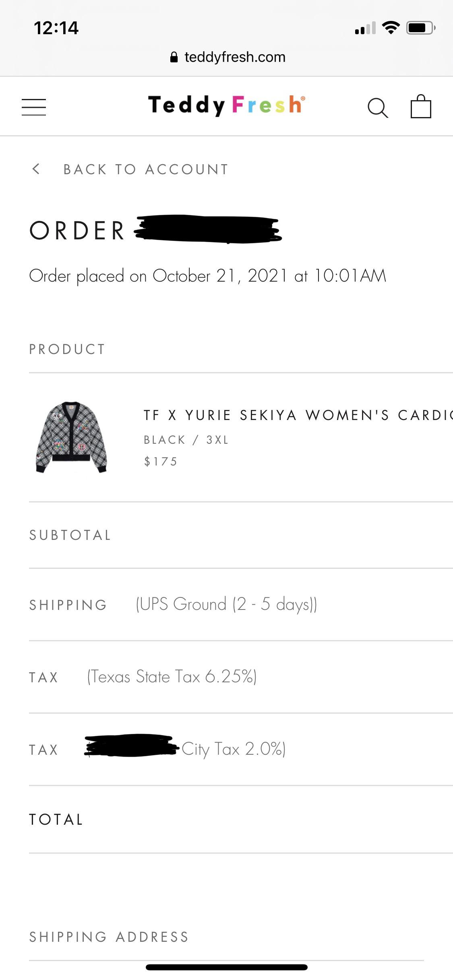Viewport: 453px width, 980px height.
Task: Tap the Black / 3XL variant text
Action: pos(186,440)
